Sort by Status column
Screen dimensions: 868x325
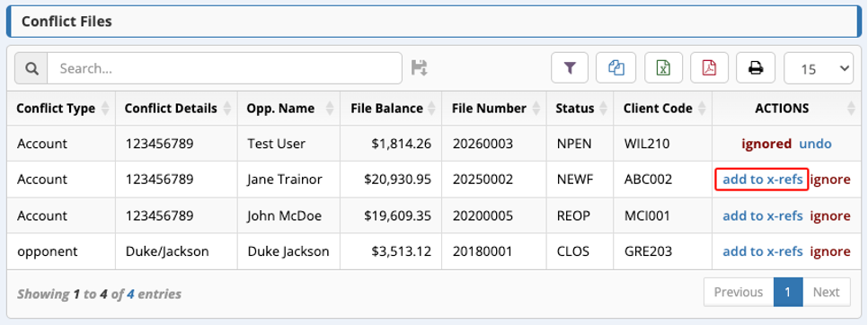click(580, 109)
